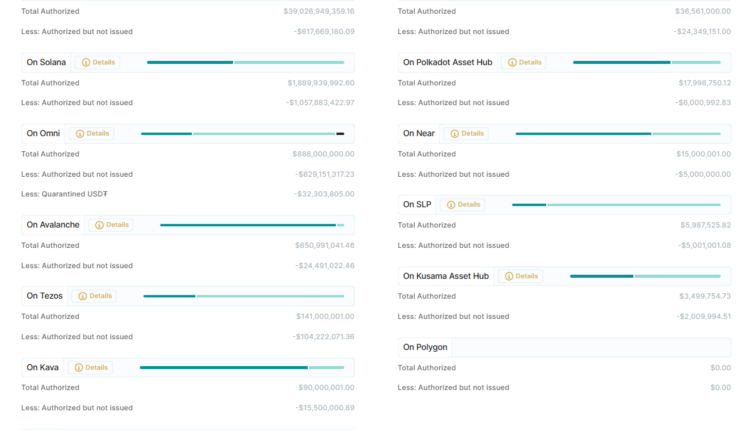Click the info icon beside On Tezos
The width and height of the screenshot is (750, 430).
(x=82, y=296)
